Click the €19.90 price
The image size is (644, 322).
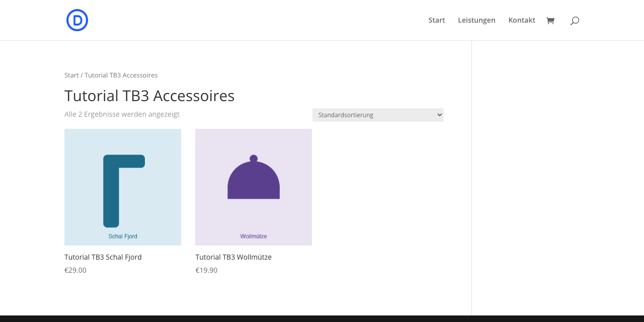tap(206, 270)
